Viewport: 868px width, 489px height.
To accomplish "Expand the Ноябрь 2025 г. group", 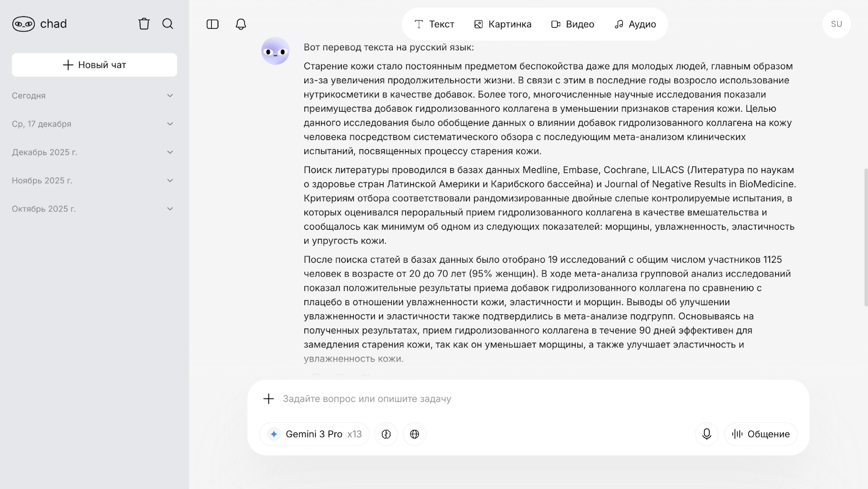I will (x=93, y=181).
